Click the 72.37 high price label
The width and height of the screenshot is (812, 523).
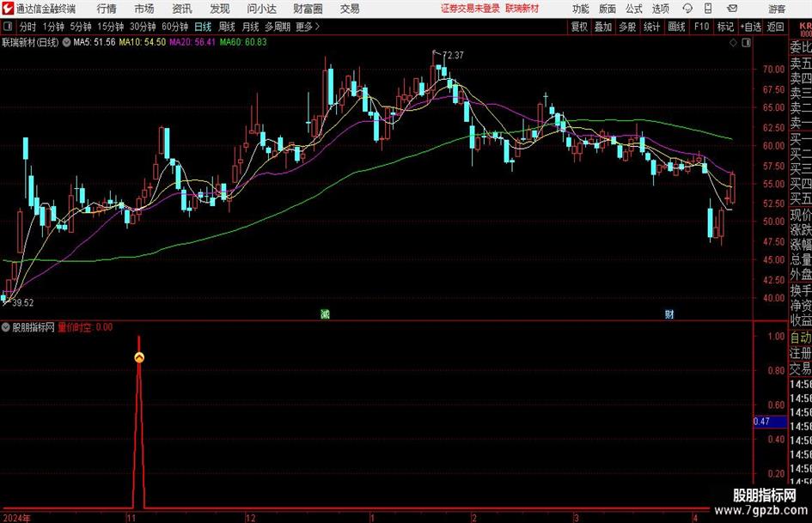pos(453,55)
